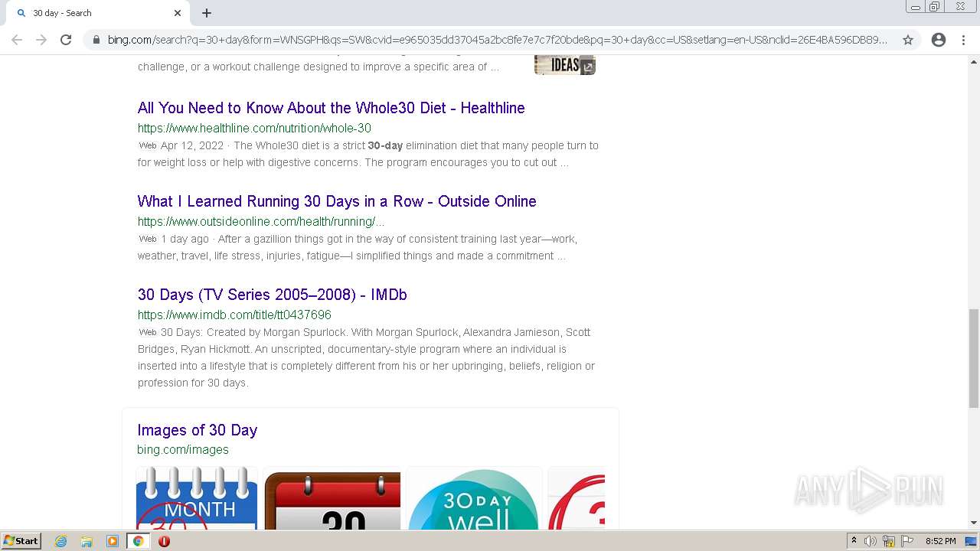Click the 'Created by Morgan Spurlock' snippet text
This screenshot has width=980, height=551.
[366, 357]
